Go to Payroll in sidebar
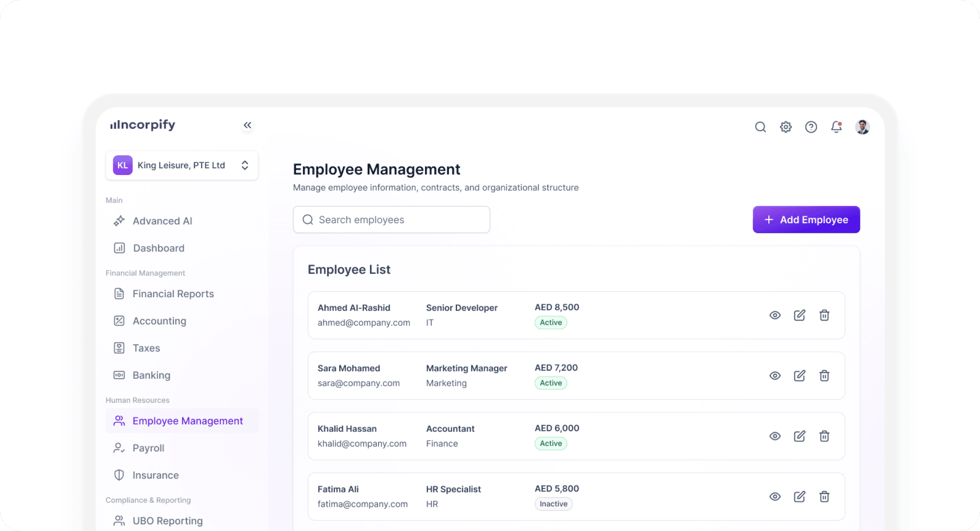The width and height of the screenshot is (980, 531). point(148,448)
